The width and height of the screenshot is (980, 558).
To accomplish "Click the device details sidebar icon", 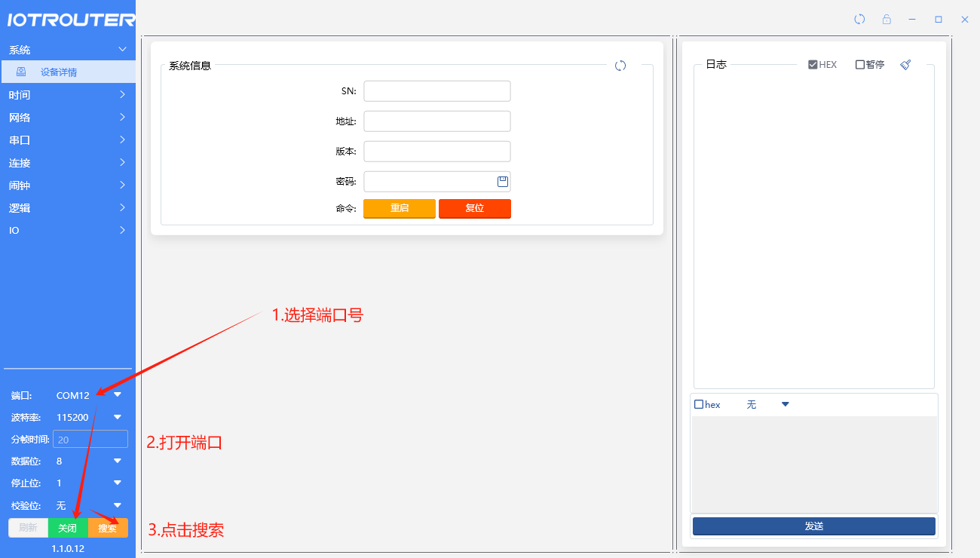I will [x=21, y=72].
